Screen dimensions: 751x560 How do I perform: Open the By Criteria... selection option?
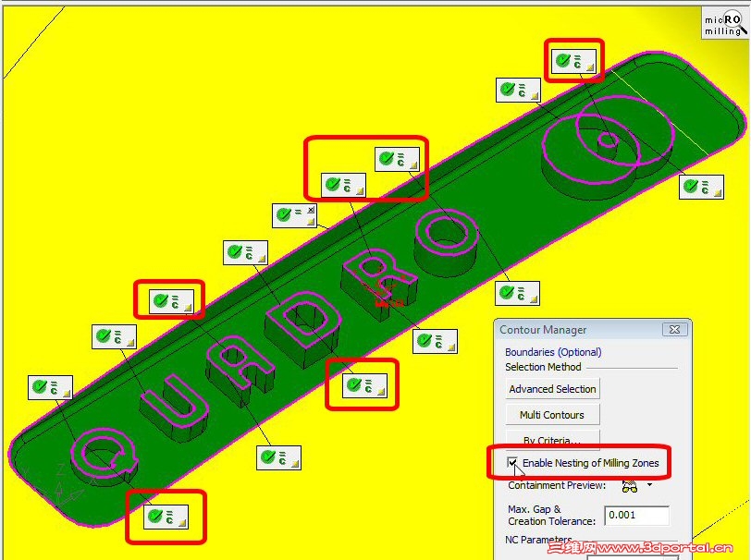coord(552,439)
